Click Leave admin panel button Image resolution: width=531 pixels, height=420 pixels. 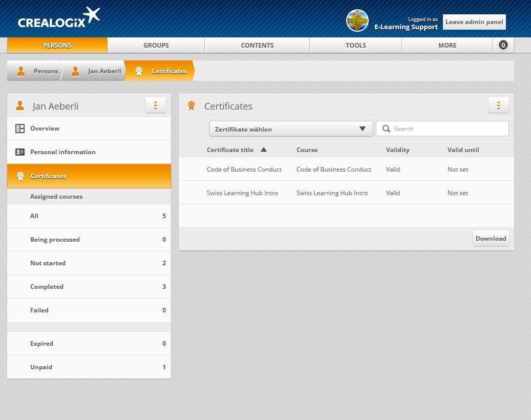[474, 22]
